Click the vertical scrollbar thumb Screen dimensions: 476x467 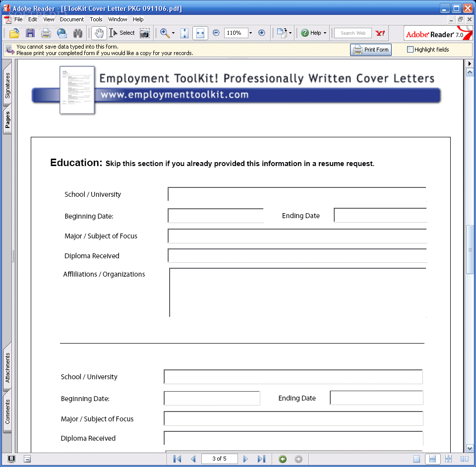point(470,249)
